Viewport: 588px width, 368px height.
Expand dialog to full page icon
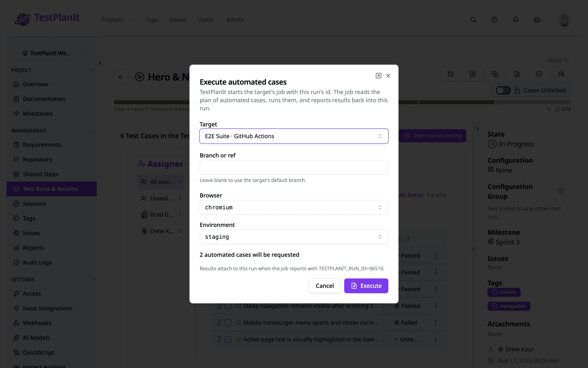pyautogui.click(x=378, y=76)
